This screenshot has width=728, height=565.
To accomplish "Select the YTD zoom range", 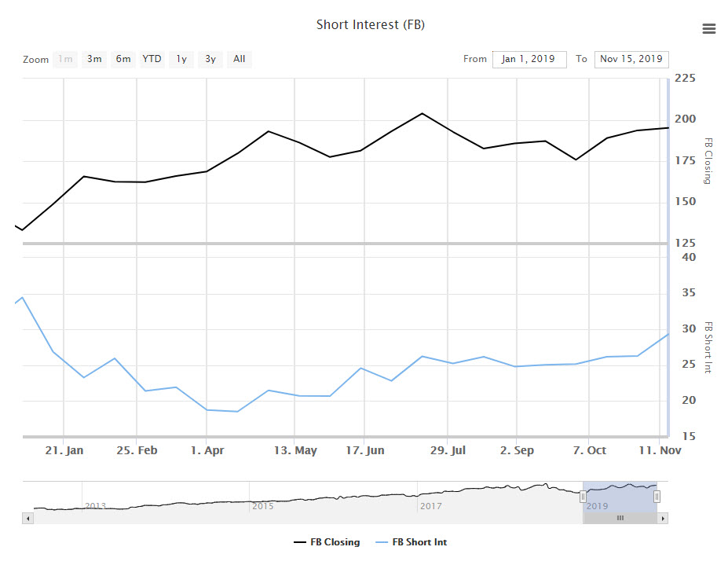I will (x=152, y=59).
